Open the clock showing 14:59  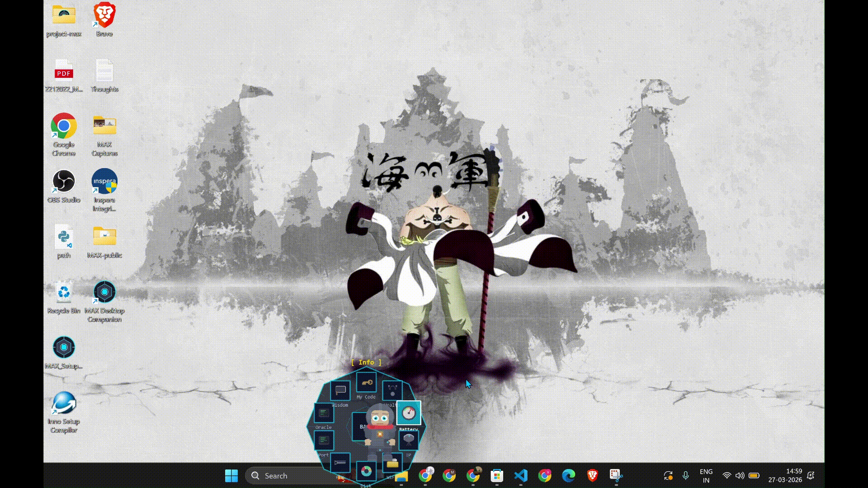click(785, 475)
